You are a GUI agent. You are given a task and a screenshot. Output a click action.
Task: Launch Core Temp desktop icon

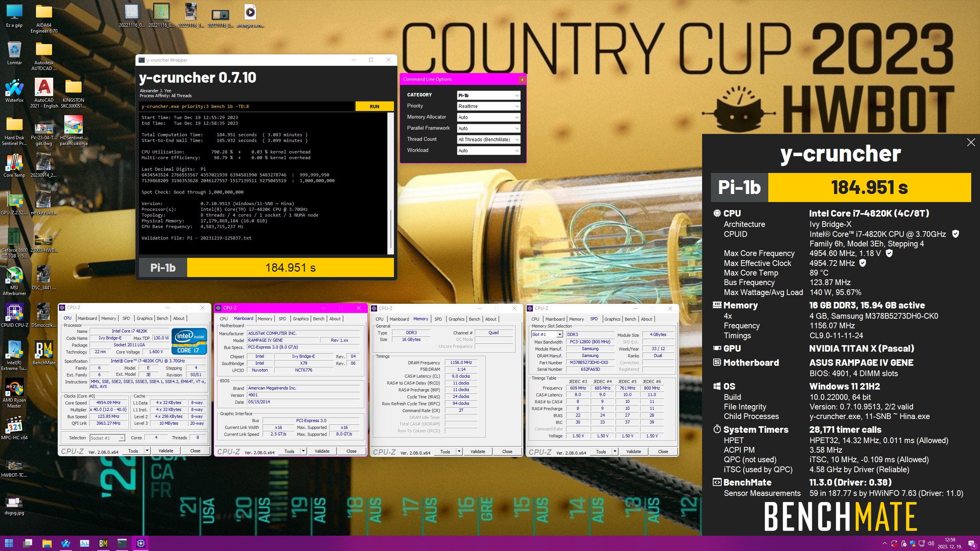click(x=14, y=165)
